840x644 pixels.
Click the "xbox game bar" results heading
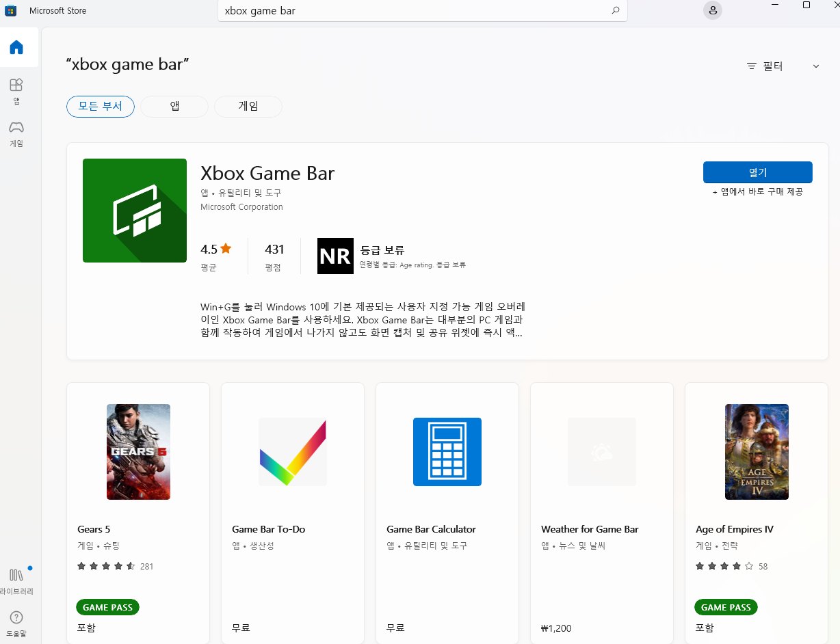coord(127,64)
